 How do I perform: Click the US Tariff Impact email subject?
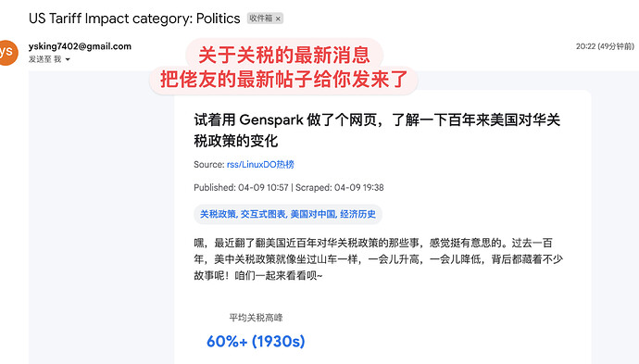click(x=134, y=19)
